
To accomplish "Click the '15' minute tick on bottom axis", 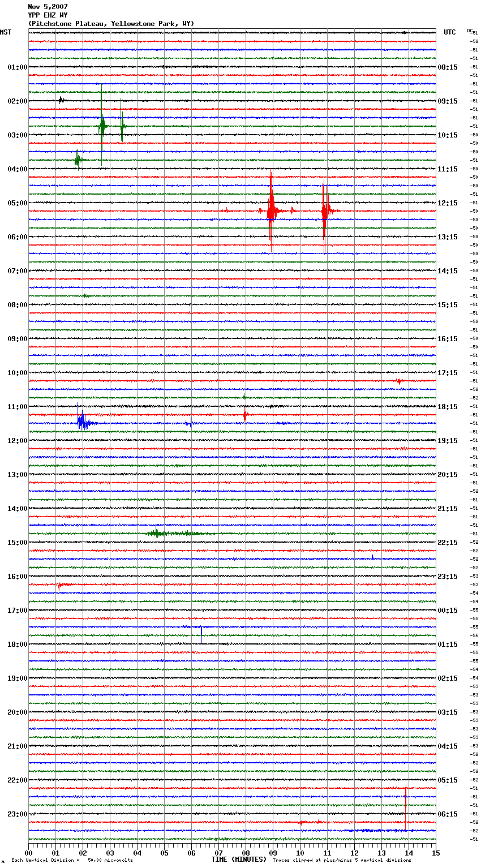I will tap(436, 853).
